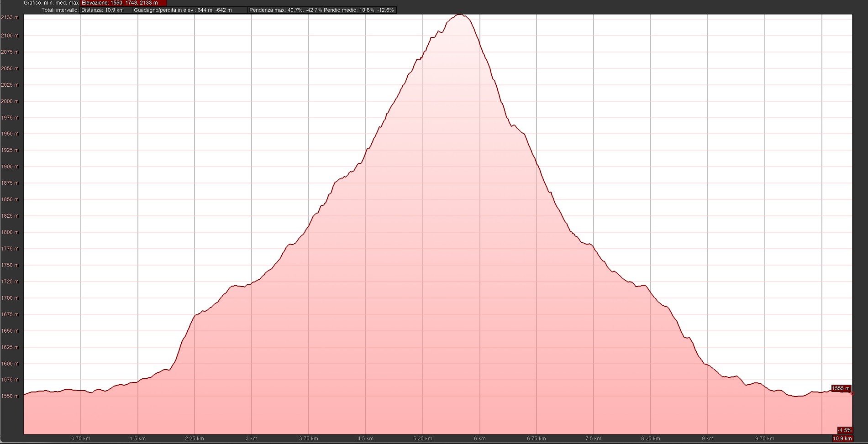Select the Pendenza max 40.7% readout
The width and height of the screenshot is (868, 444).
(x=285, y=10)
